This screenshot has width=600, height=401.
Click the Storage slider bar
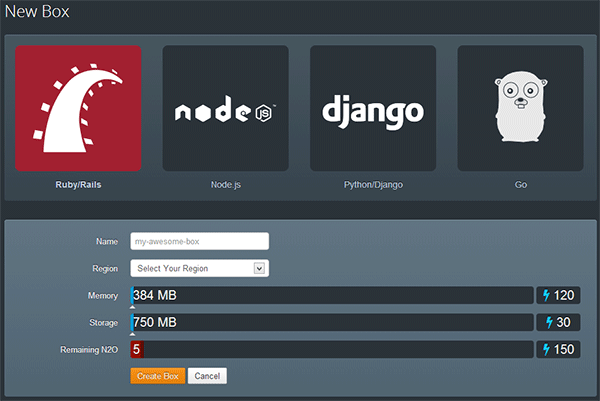(332, 323)
